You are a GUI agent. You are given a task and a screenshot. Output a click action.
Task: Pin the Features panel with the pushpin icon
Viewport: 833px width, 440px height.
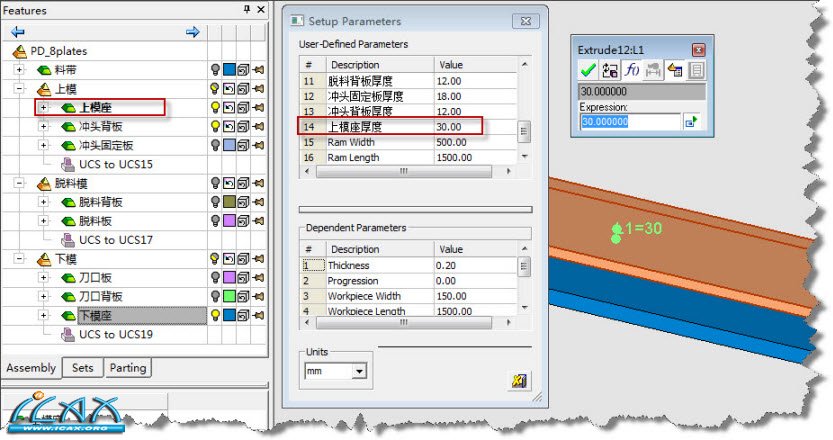(x=247, y=9)
